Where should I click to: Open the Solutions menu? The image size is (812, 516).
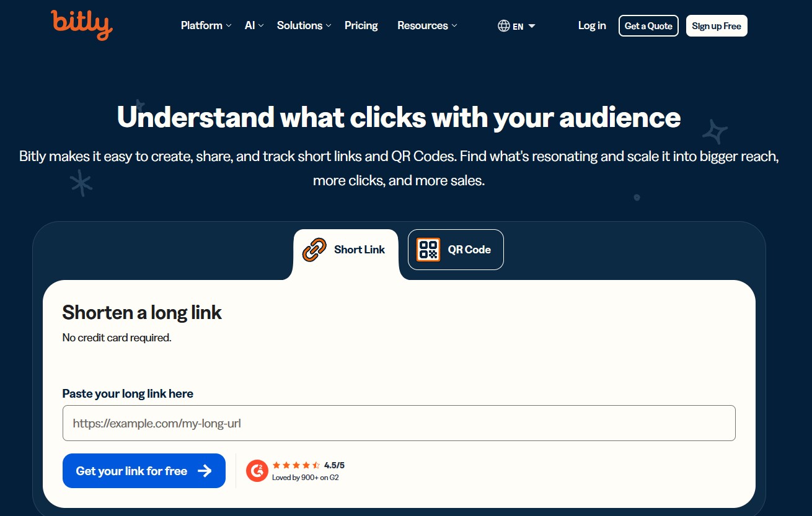point(304,25)
